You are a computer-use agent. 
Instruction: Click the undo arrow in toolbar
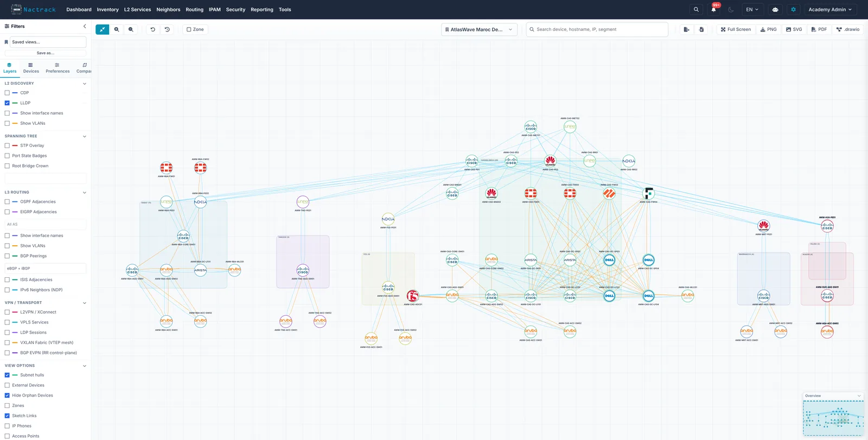[x=153, y=29]
